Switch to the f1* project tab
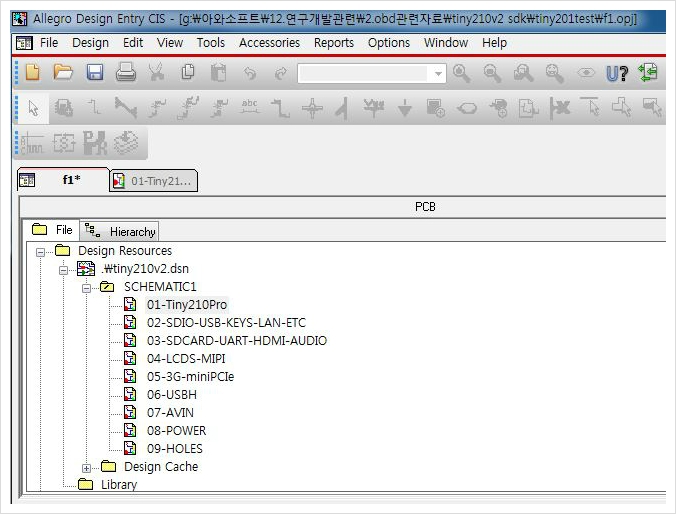 [x=63, y=179]
